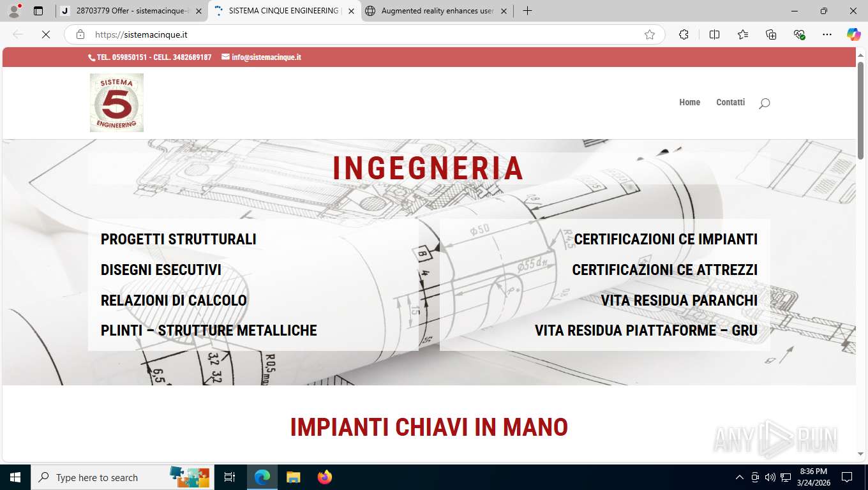Screen dimensions: 868x490
Task: Switch to Augmented reality enhances tab
Action: (x=437, y=11)
